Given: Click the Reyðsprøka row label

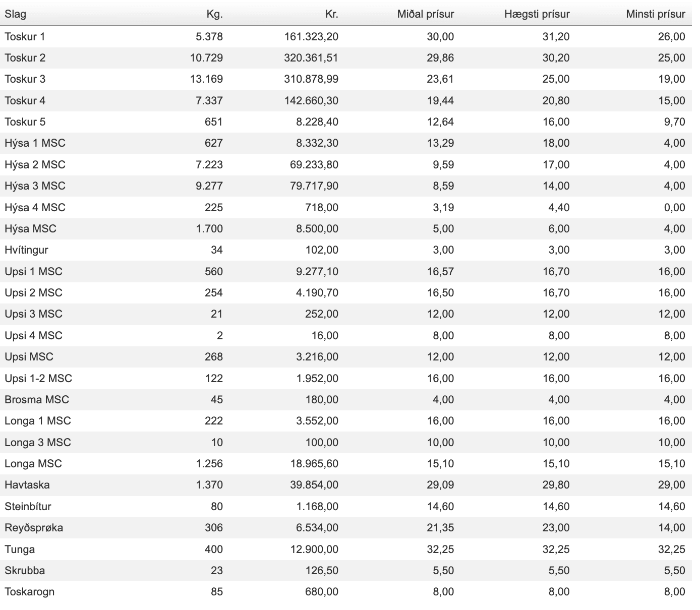Looking at the screenshot, I should tap(34, 528).
